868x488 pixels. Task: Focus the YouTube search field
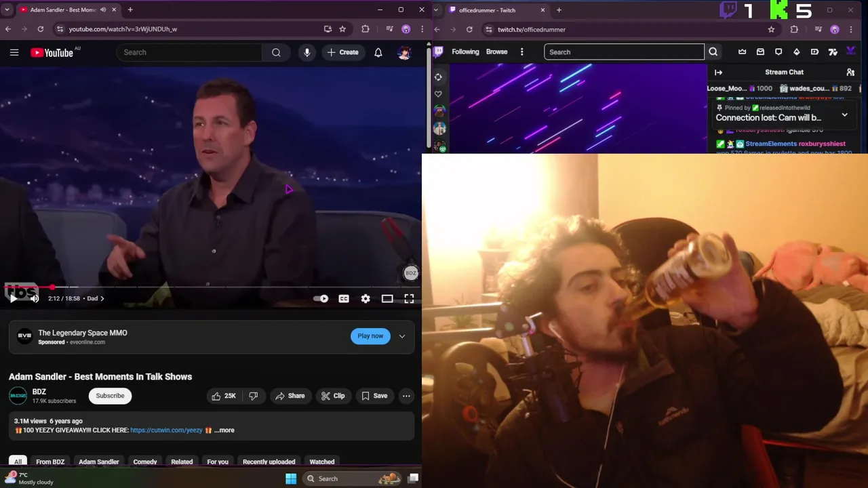(x=189, y=52)
